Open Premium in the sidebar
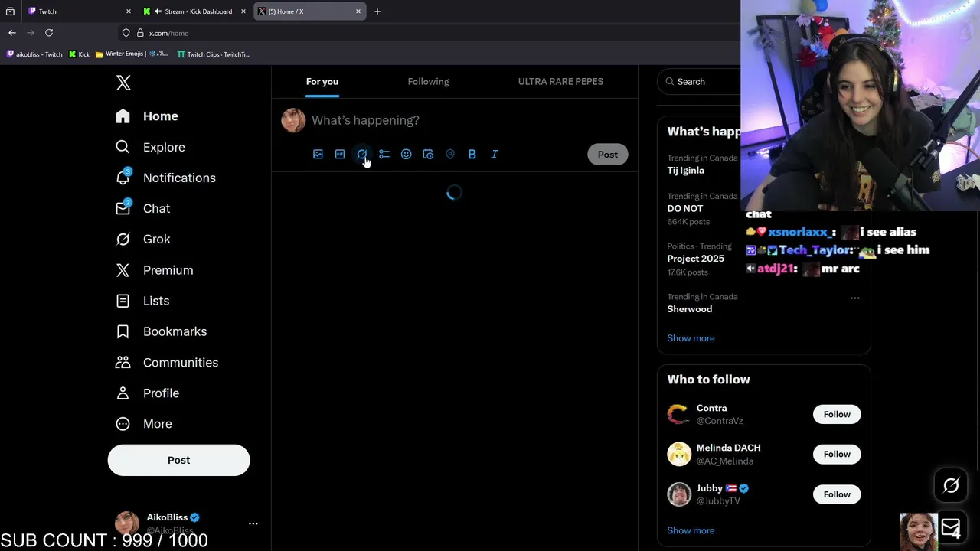 coord(155,270)
